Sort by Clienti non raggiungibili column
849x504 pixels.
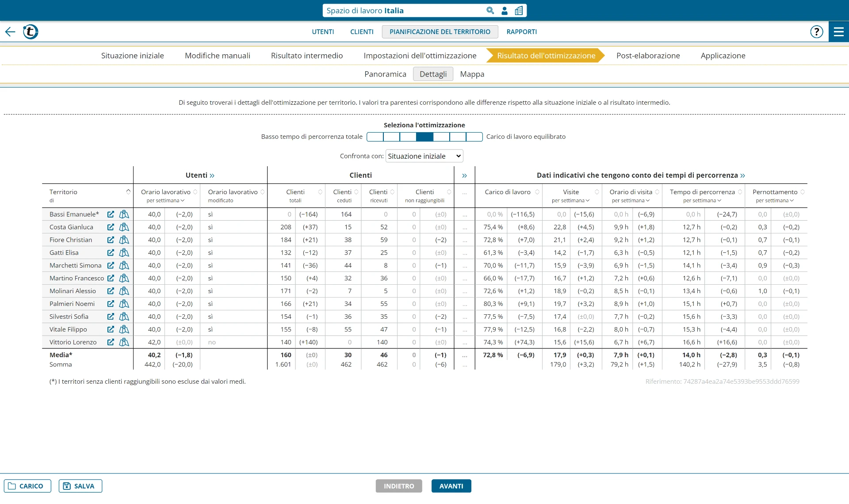coord(449,192)
